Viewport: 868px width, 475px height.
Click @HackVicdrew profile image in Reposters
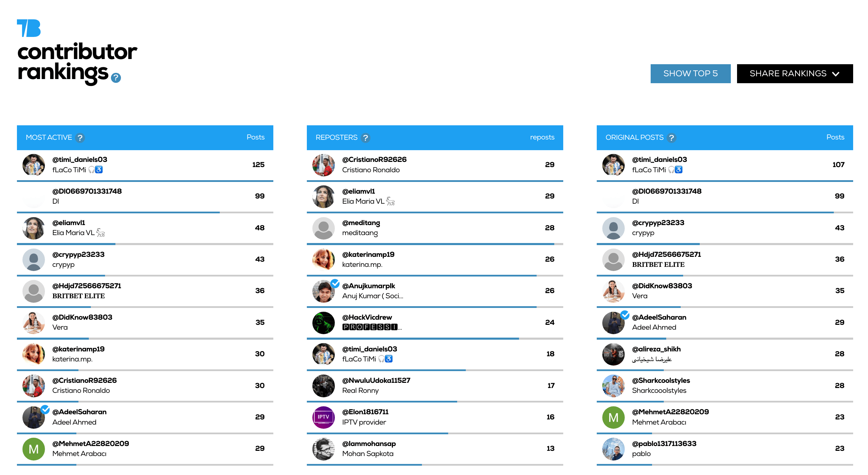[324, 322]
